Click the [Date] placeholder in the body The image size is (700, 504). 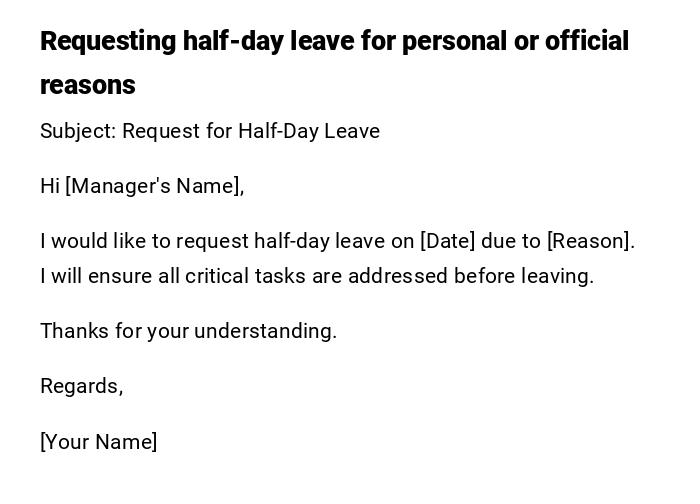[x=447, y=241]
